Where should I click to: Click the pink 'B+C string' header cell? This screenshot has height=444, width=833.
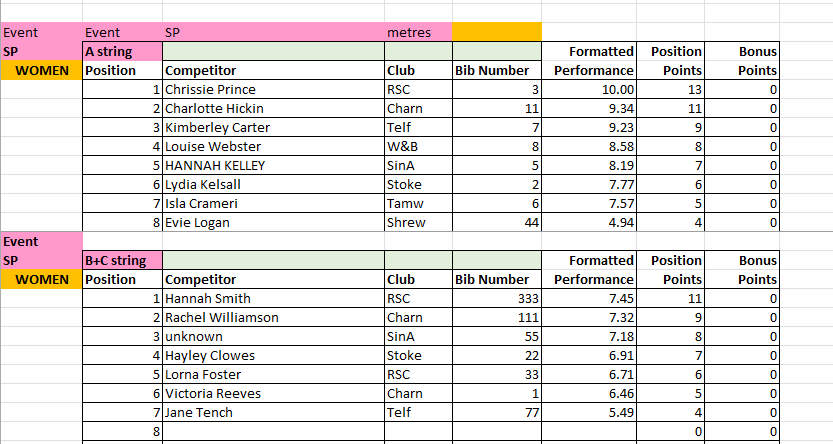click(x=122, y=261)
